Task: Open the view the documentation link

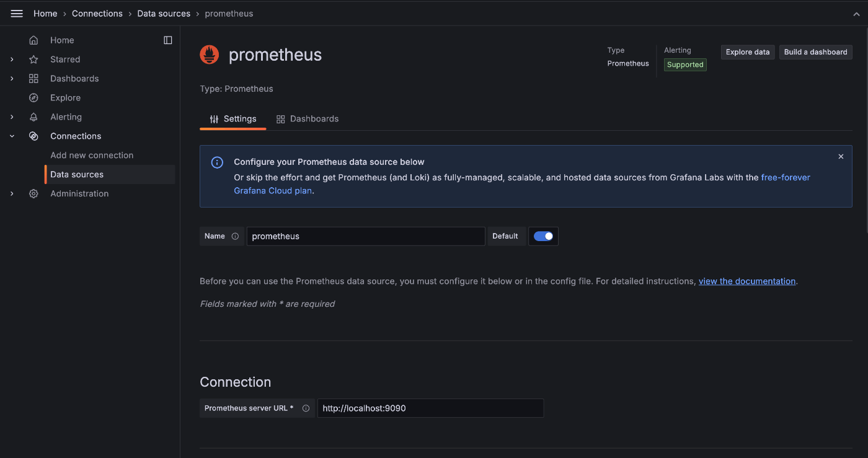Action: [x=747, y=281]
